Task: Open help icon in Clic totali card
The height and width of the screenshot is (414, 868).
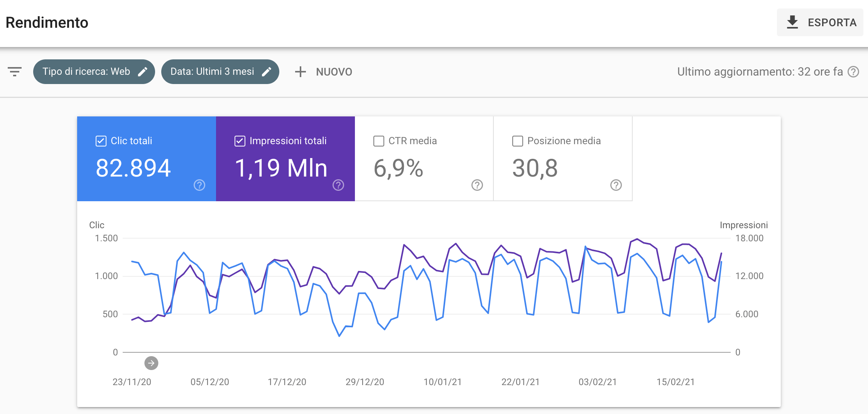Action: point(199,185)
